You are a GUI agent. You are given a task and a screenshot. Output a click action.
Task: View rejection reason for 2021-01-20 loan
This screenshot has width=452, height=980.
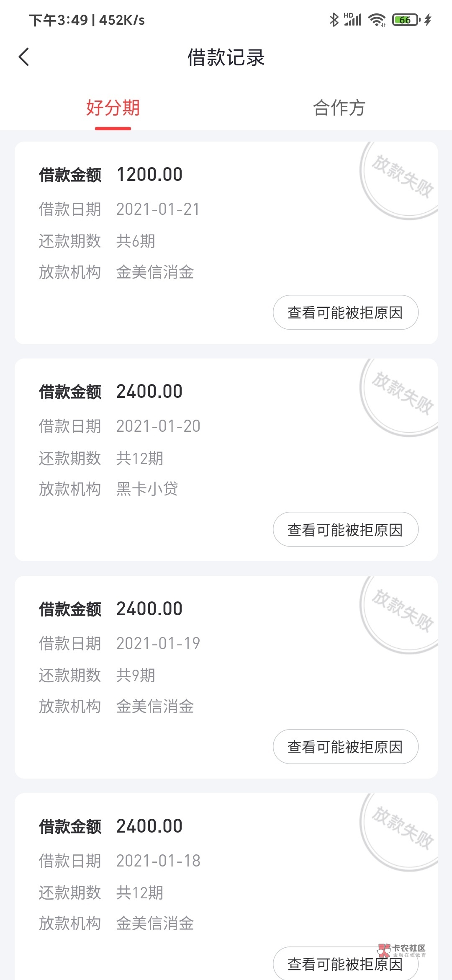[x=345, y=529]
